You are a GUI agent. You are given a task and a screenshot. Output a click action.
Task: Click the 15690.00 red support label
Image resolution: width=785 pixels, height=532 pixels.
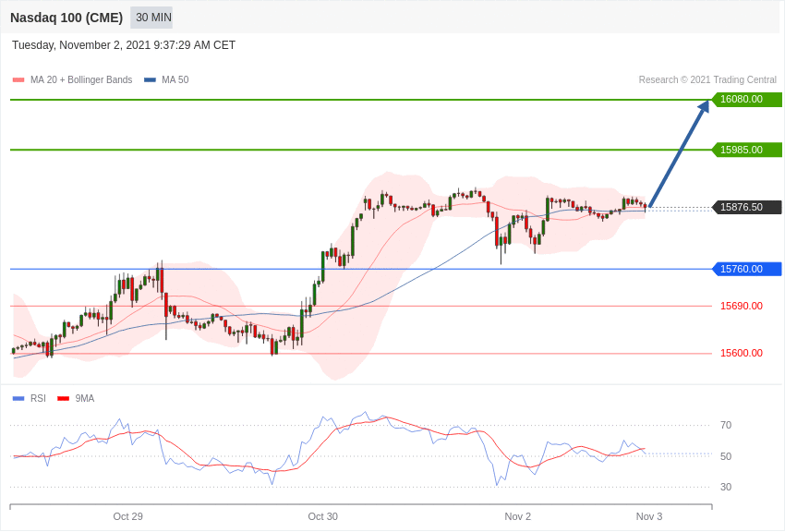pyautogui.click(x=741, y=306)
